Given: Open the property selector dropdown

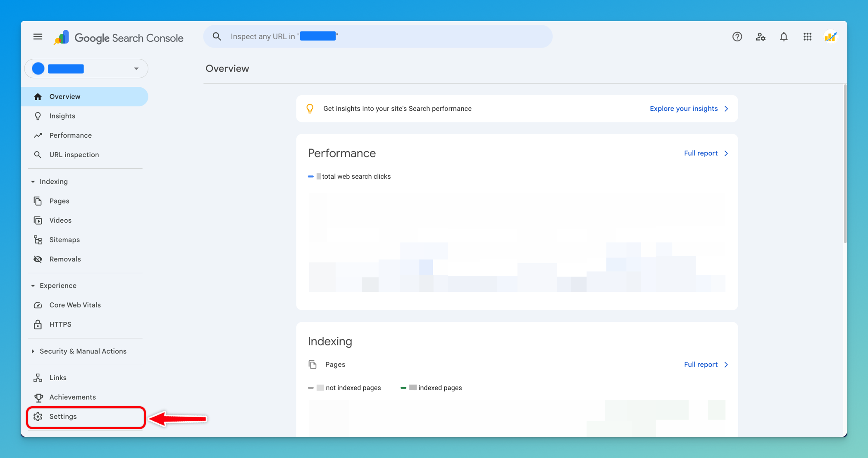Looking at the screenshot, I should (136, 68).
